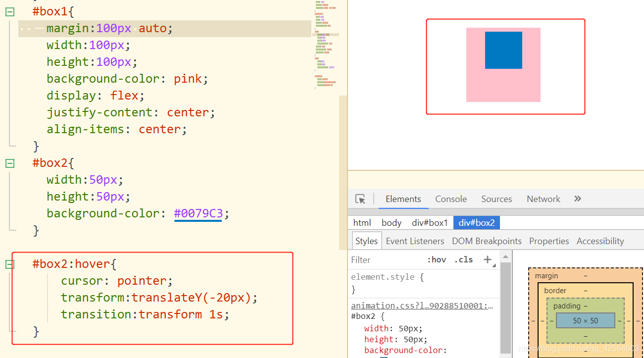Viewport: 644px width, 358px height.
Task: Toggle the :hov element state button
Action: point(437,259)
